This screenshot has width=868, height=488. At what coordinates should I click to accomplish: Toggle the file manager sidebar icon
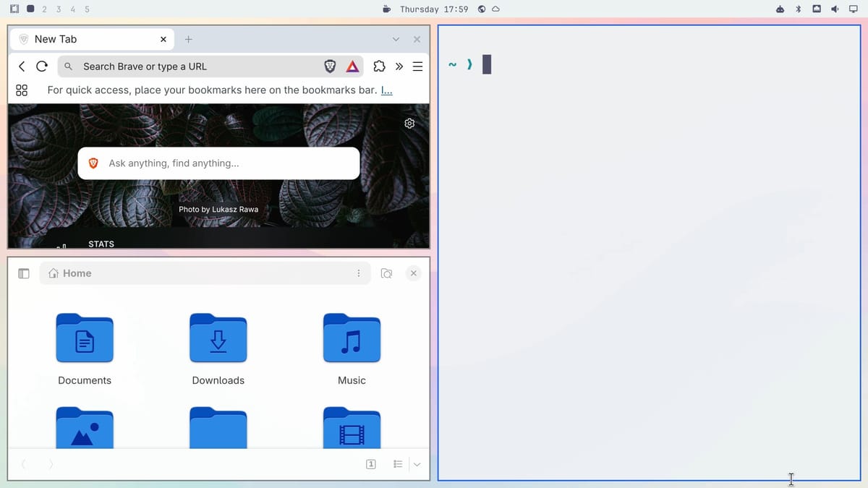(23, 273)
